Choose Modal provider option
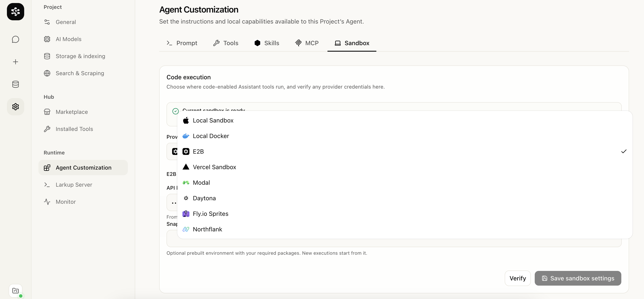 coord(405,183)
